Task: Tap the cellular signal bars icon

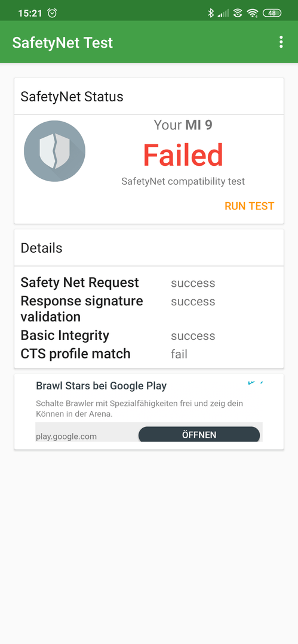Action: click(x=223, y=13)
